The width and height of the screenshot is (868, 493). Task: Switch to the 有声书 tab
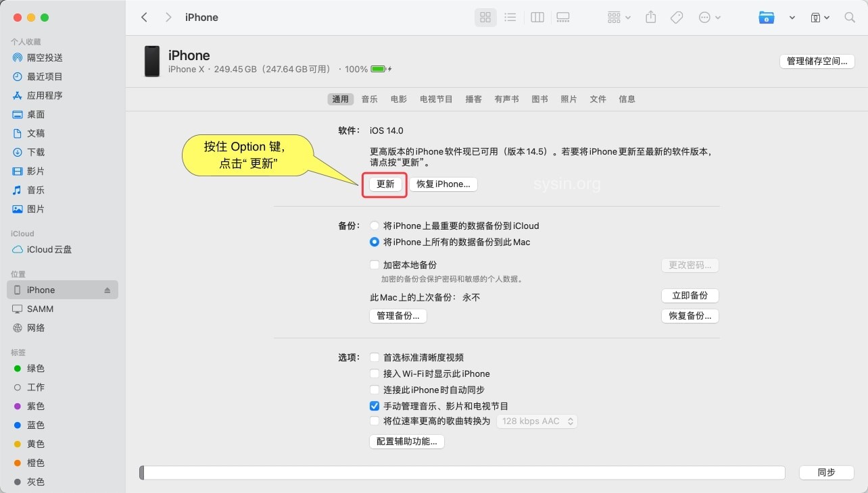pyautogui.click(x=506, y=99)
